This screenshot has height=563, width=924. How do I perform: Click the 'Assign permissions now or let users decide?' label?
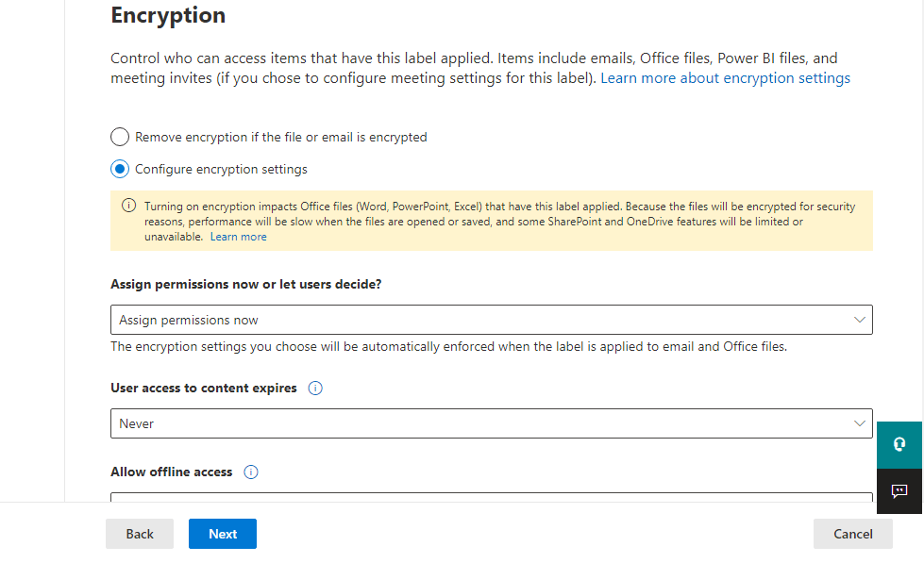245,284
